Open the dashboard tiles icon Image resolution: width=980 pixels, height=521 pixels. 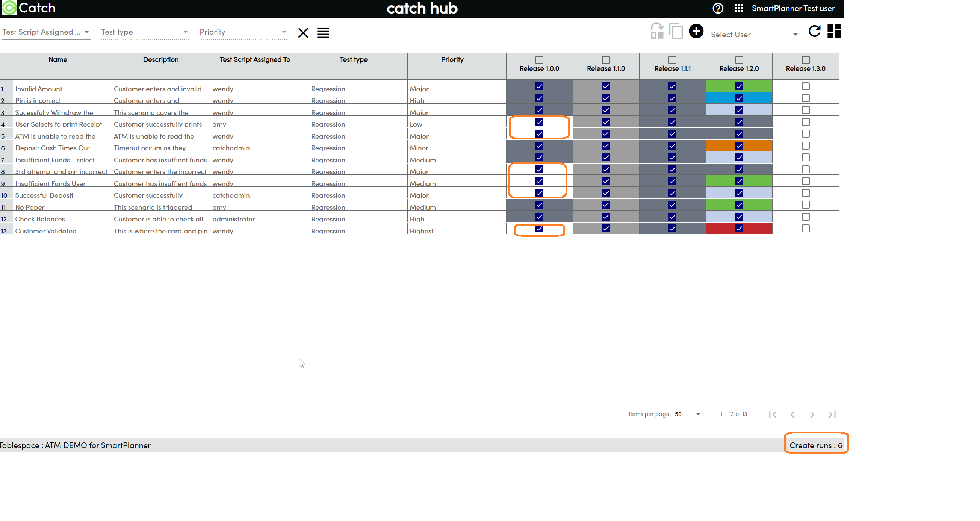coord(834,31)
